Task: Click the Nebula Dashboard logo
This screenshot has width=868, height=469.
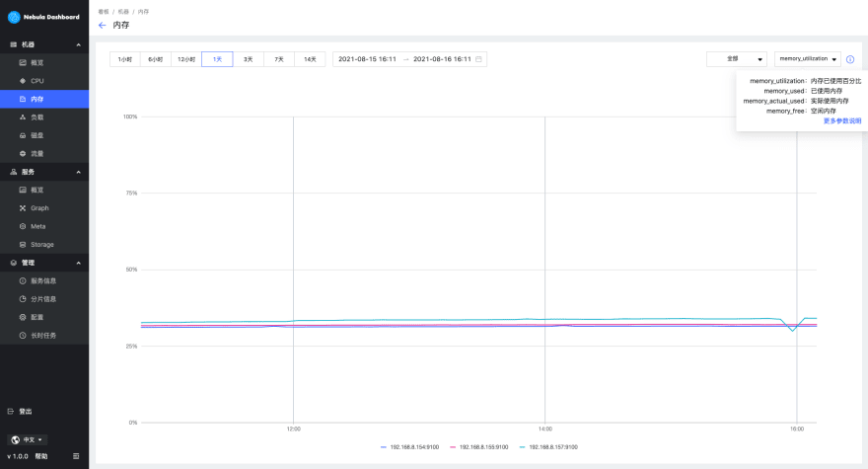Action: click(43, 17)
